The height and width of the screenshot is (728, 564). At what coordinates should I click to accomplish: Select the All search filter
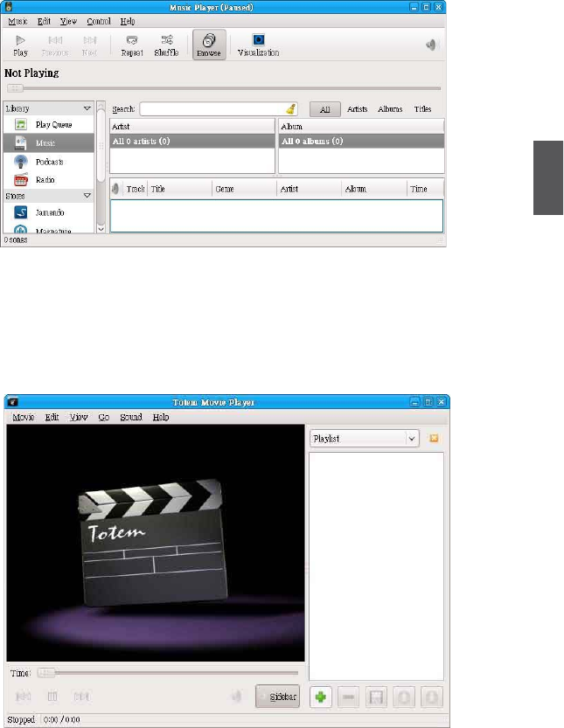[324, 109]
